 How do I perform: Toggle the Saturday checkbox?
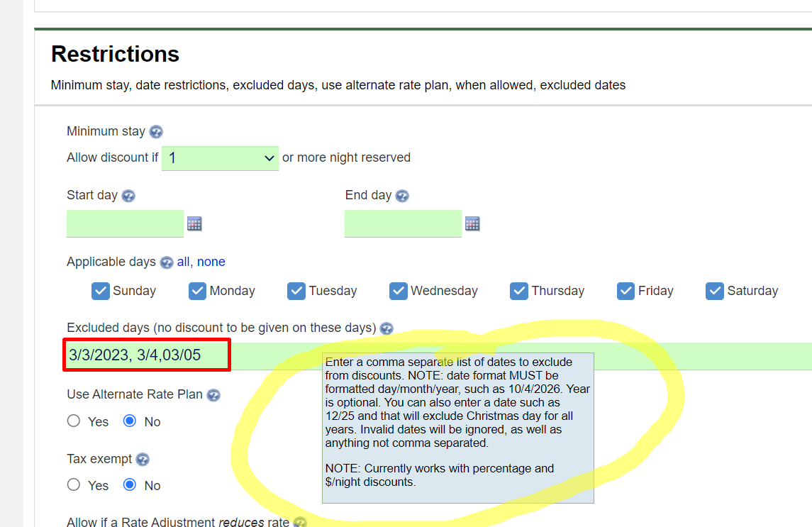click(x=715, y=291)
